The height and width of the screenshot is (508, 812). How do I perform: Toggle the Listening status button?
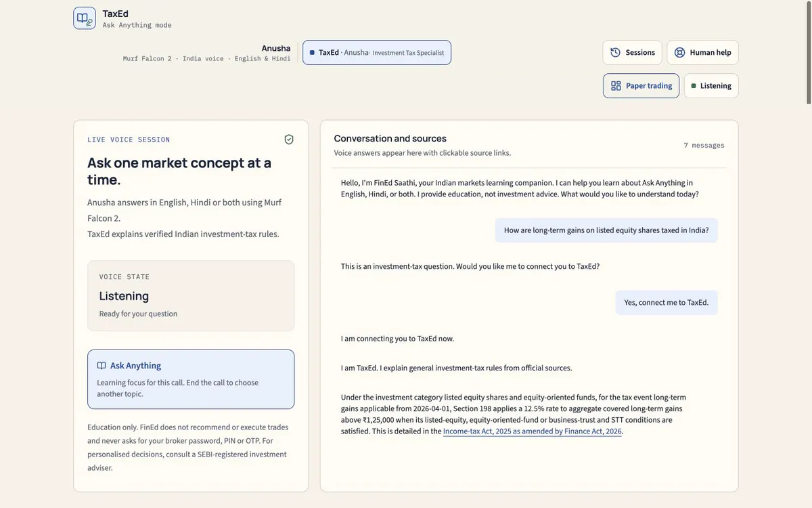coord(711,86)
